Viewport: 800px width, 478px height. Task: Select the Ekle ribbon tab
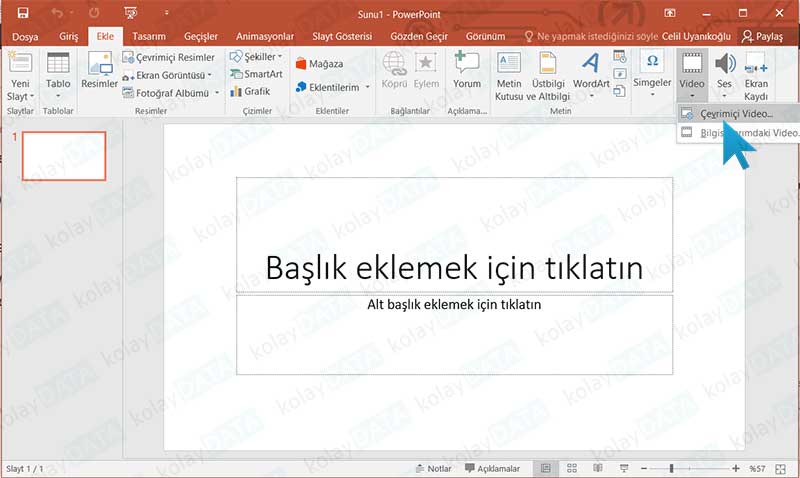point(105,36)
